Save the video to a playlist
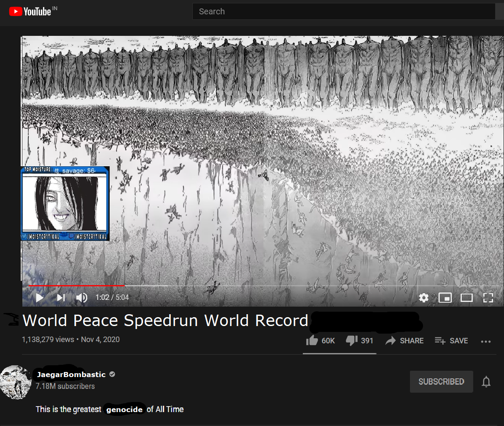504x426 pixels. pyautogui.click(x=451, y=340)
